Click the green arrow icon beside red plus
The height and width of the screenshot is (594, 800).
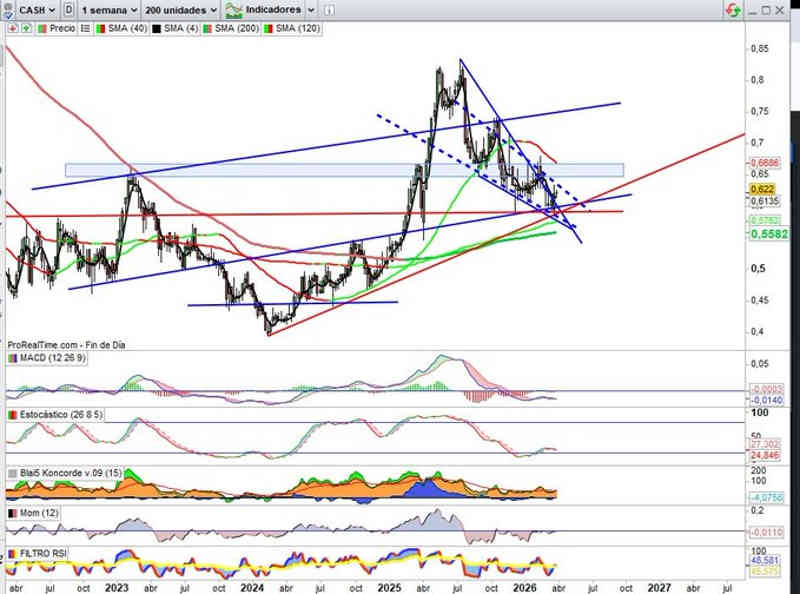coord(26,28)
